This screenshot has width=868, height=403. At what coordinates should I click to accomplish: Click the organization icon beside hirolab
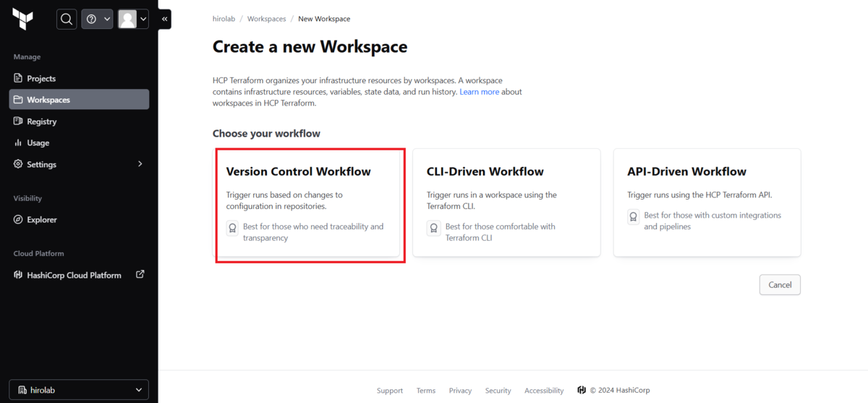coord(22,390)
